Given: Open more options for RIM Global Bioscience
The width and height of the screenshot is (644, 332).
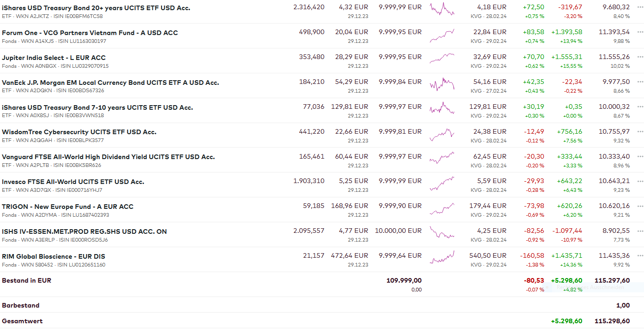Looking at the screenshot, I should tap(639, 256).
